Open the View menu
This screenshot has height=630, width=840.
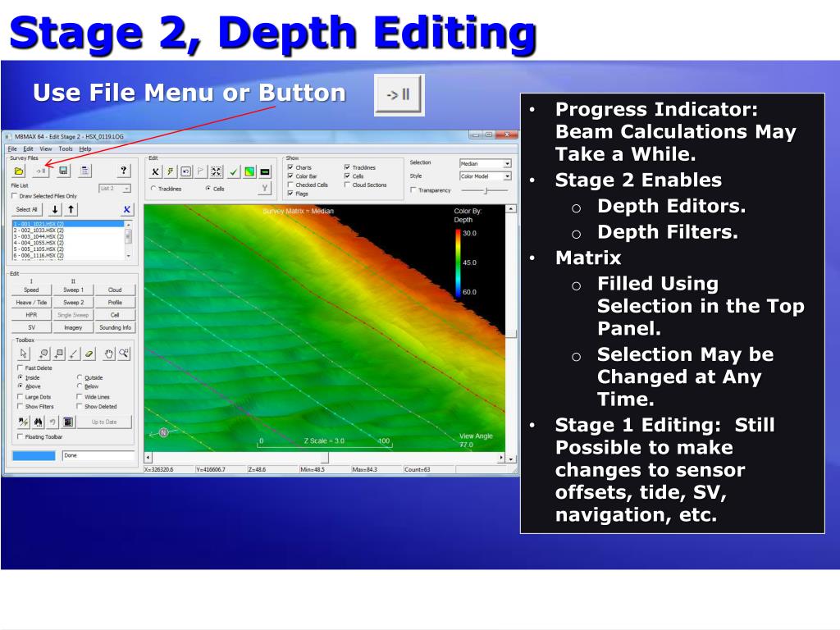pyautogui.click(x=46, y=149)
